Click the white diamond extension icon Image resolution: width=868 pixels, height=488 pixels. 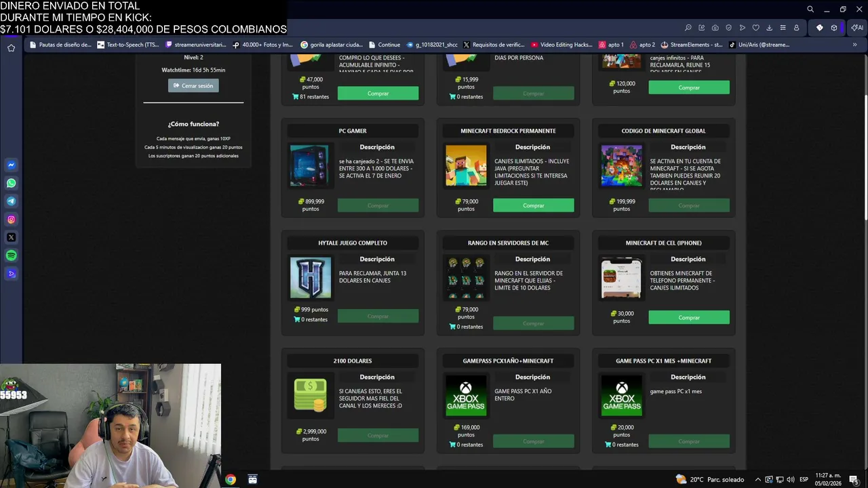click(820, 28)
